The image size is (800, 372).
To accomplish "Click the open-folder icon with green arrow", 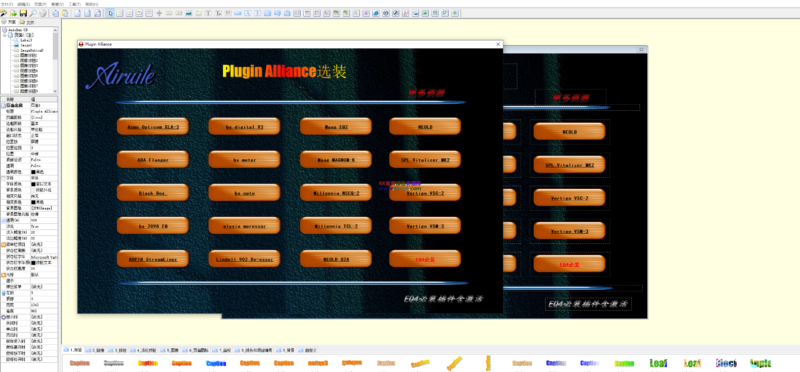I will 13,13.
